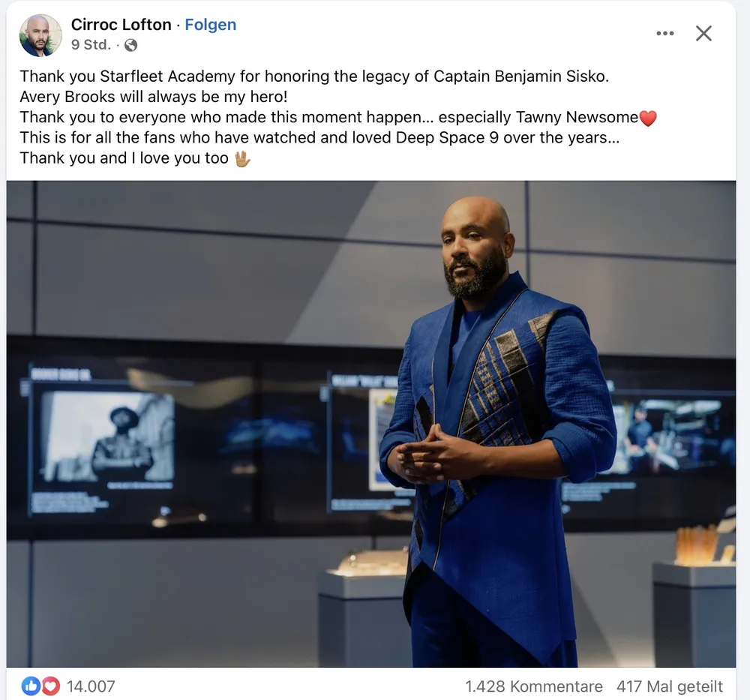The image size is (750, 700).
Task: Open the post photo of the man in blue
Action: click(371, 424)
